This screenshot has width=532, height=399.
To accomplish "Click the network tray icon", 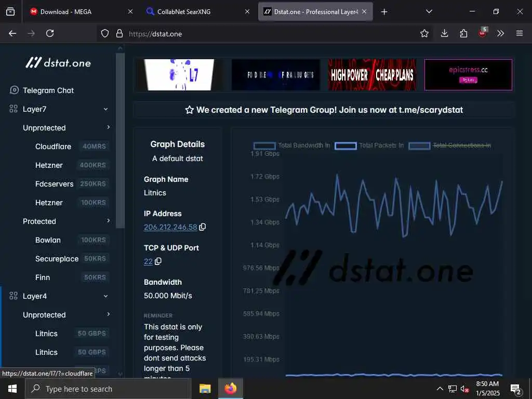I will (453, 389).
